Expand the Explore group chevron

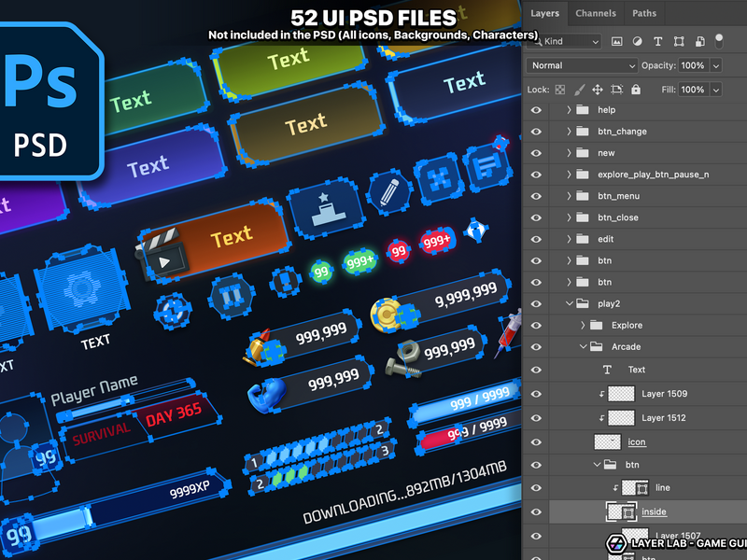(x=583, y=325)
